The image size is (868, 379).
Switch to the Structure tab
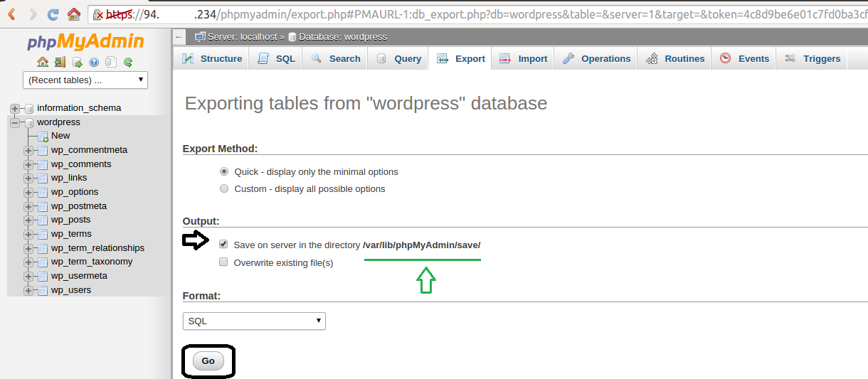(212, 59)
